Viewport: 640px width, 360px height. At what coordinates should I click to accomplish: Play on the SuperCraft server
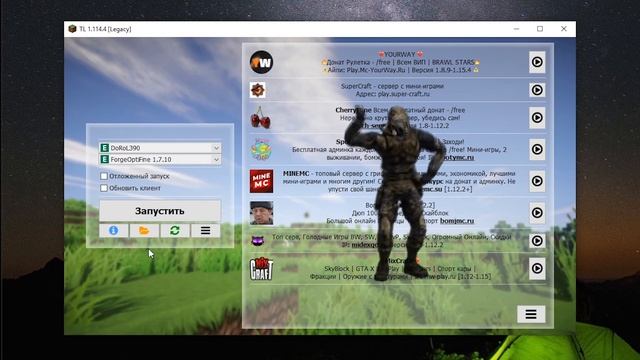click(537, 90)
